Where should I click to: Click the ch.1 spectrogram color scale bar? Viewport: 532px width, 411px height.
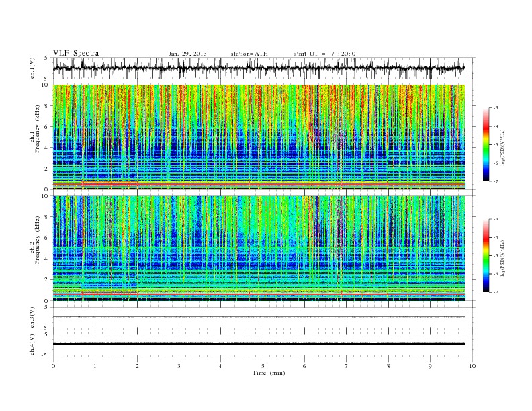(486, 145)
